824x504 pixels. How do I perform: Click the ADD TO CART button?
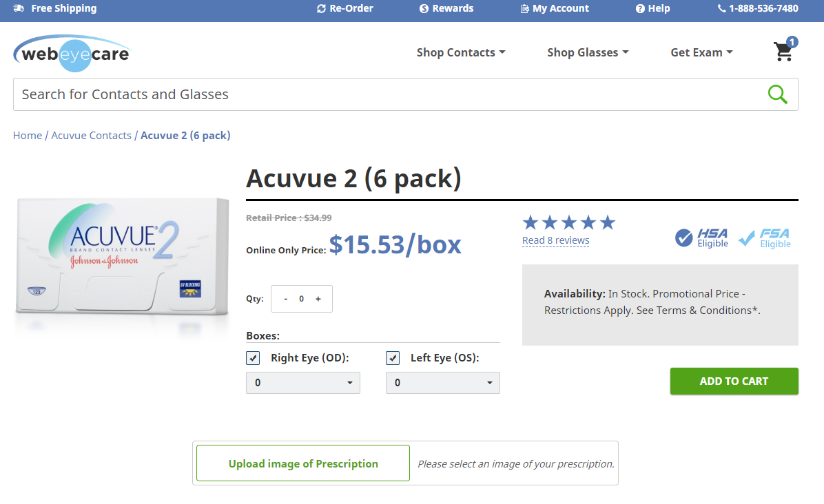(x=734, y=381)
